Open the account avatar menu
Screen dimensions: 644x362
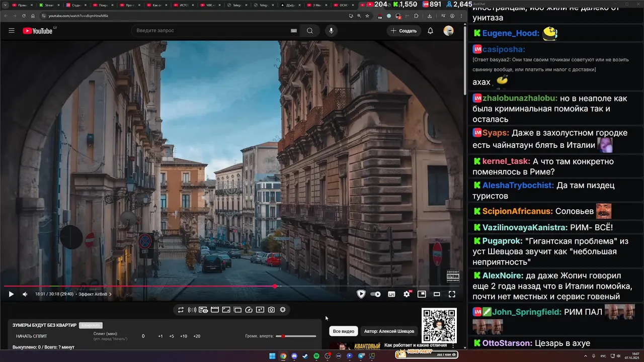coord(448,31)
